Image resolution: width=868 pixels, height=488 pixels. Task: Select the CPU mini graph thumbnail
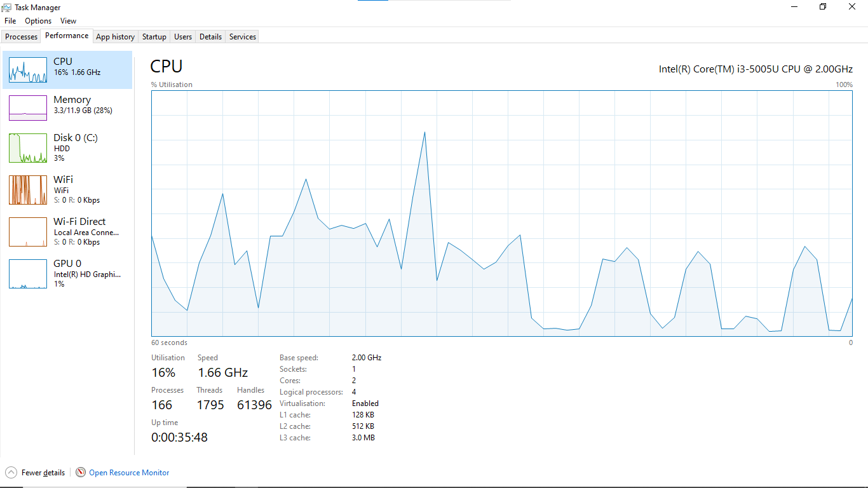28,70
